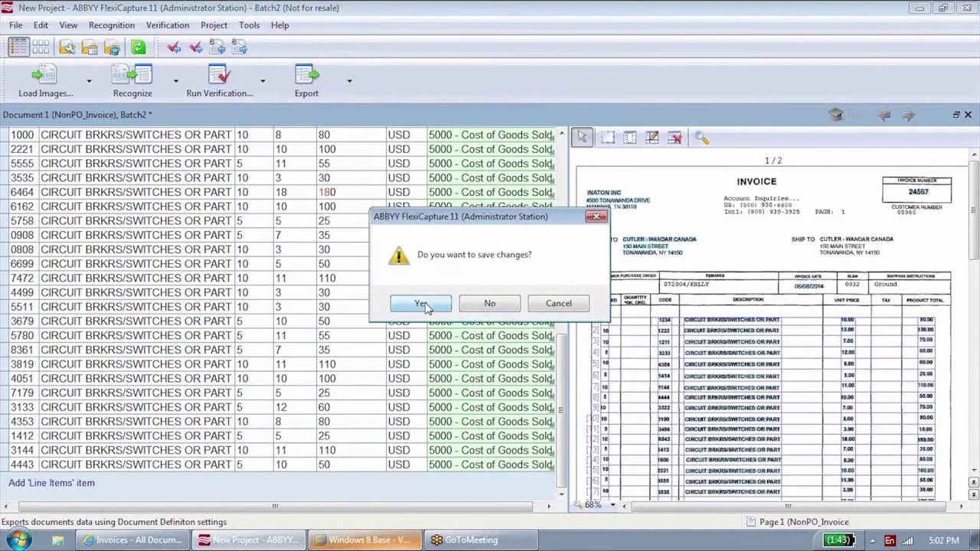Open the 68% zoom level dropdown
980x551 pixels.
click(612, 506)
